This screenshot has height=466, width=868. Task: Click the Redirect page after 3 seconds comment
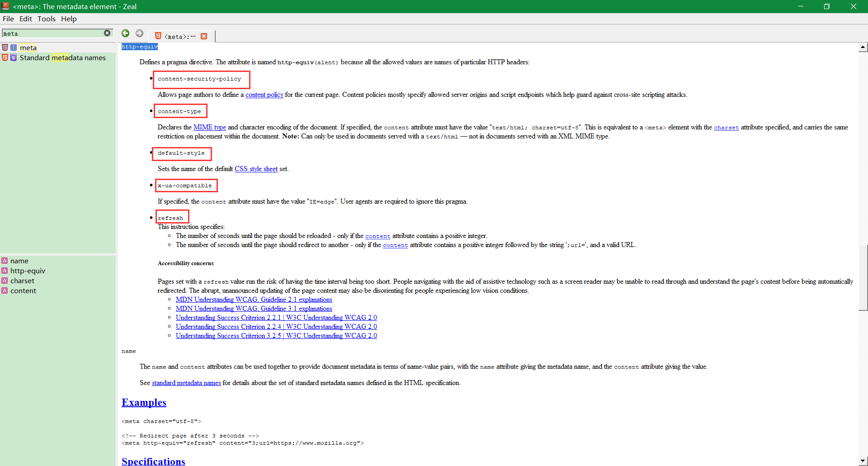tap(190, 436)
